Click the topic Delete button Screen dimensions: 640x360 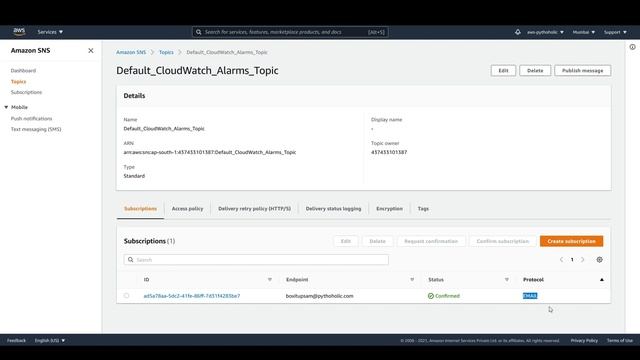click(x=535, y=71)
